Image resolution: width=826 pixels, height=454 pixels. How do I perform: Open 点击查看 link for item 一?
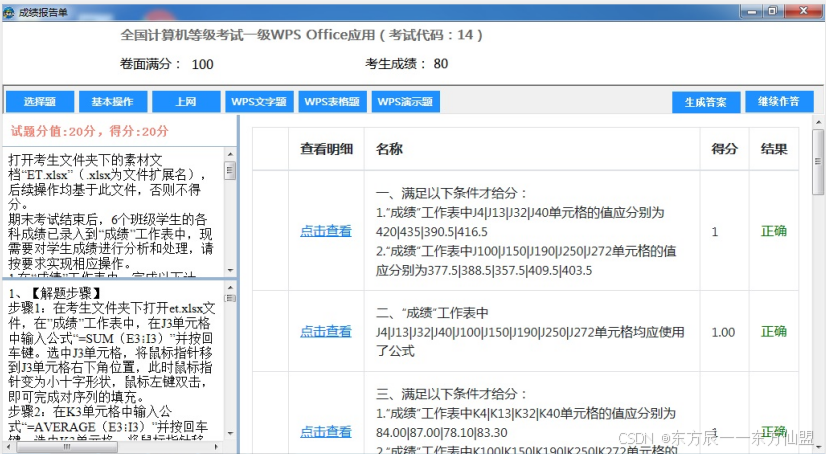326,231
